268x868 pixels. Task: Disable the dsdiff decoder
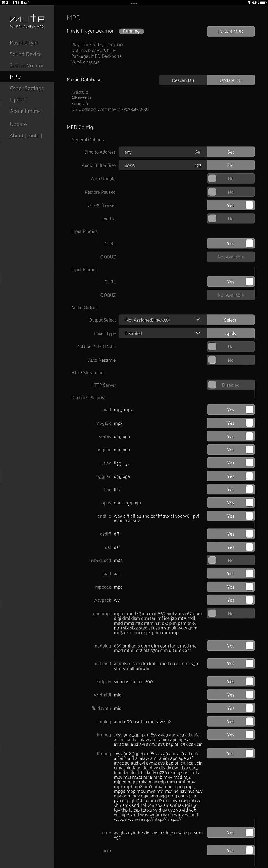(231, 534)
